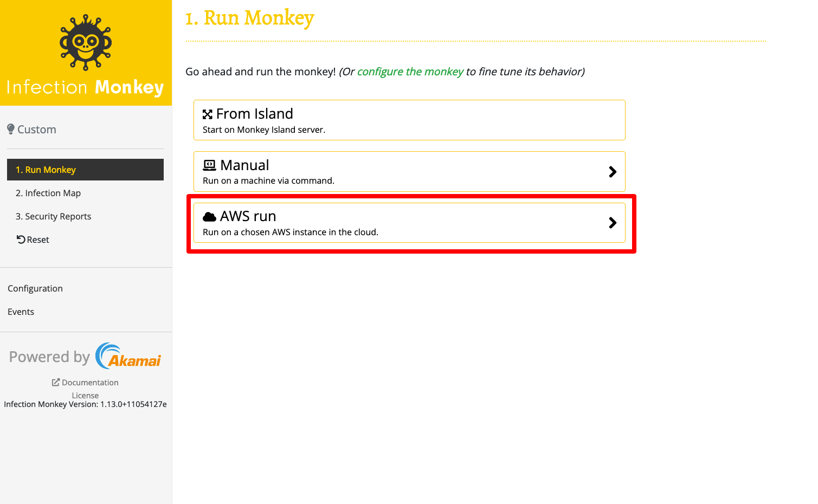818x504 pixels.
Task: Go to 3. Security Reports
Action: click(x=53, y=216)
